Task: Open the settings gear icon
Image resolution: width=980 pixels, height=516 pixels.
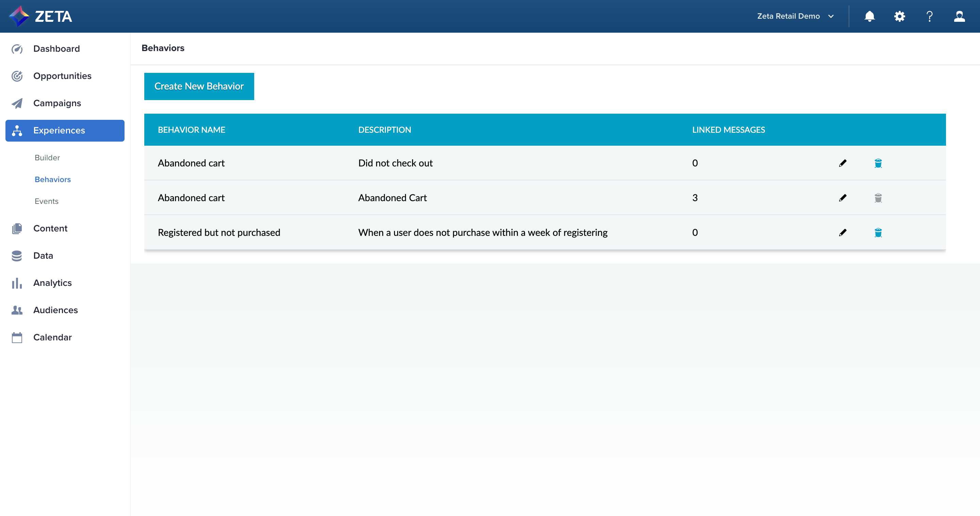Action: pos(899,16)
